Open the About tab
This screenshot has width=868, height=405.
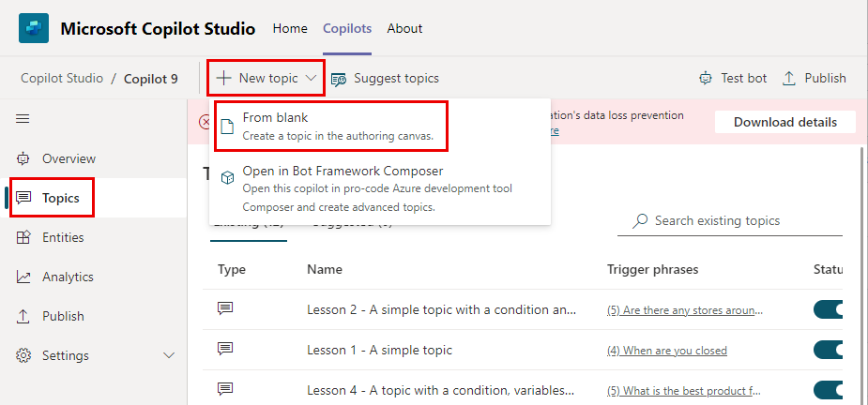click(404, 28)
